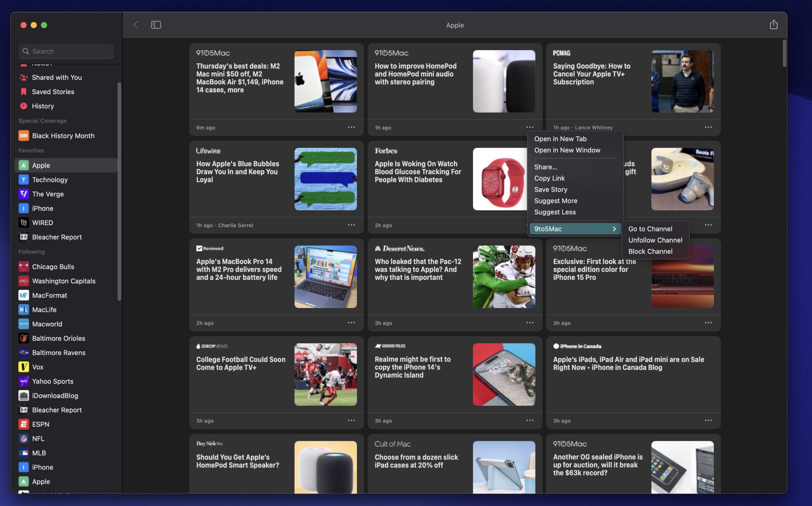Screen dimensions: 812x506
Task: Open the Baltimore Ravens logo icon
Action: (x=23, y=353)
